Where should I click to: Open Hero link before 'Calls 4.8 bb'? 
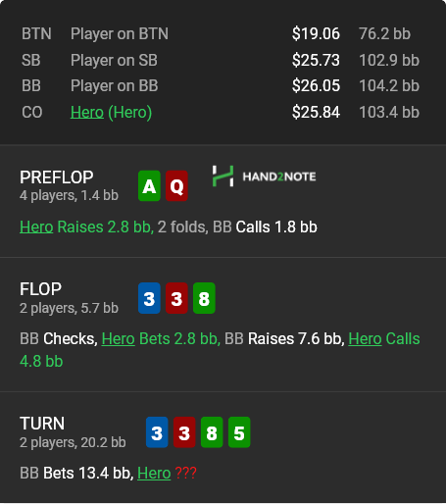365,338
